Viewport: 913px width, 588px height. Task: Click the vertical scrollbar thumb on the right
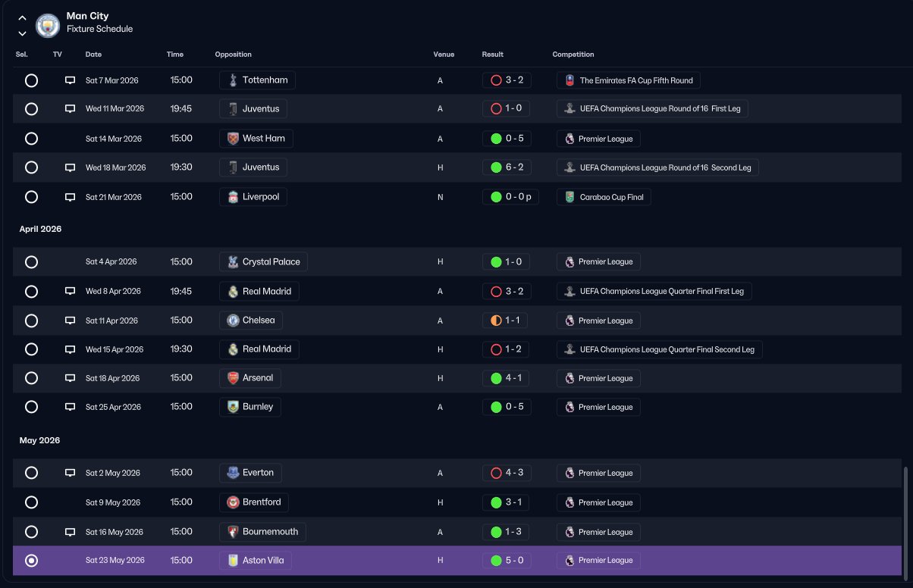coord(905,521)
